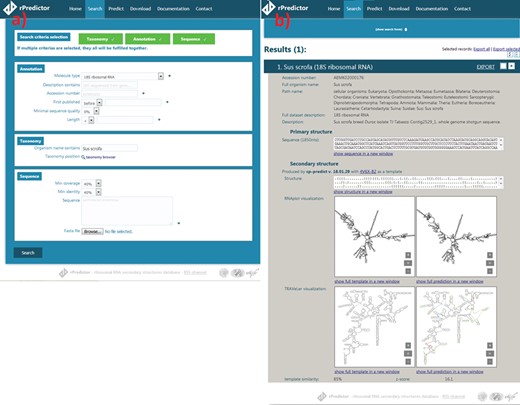
Task: Click the toggle icon beside show search form
Action: coord(406,30)
